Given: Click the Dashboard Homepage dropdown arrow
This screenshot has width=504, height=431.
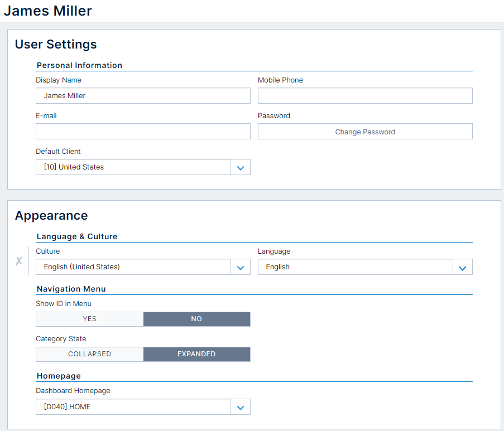Looking at the screenshot, I should [x=241, y=406].
